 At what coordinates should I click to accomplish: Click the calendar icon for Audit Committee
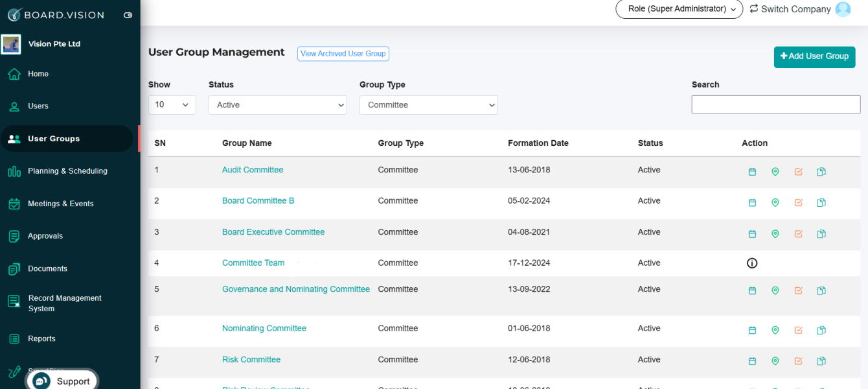[x=752, y=172]
